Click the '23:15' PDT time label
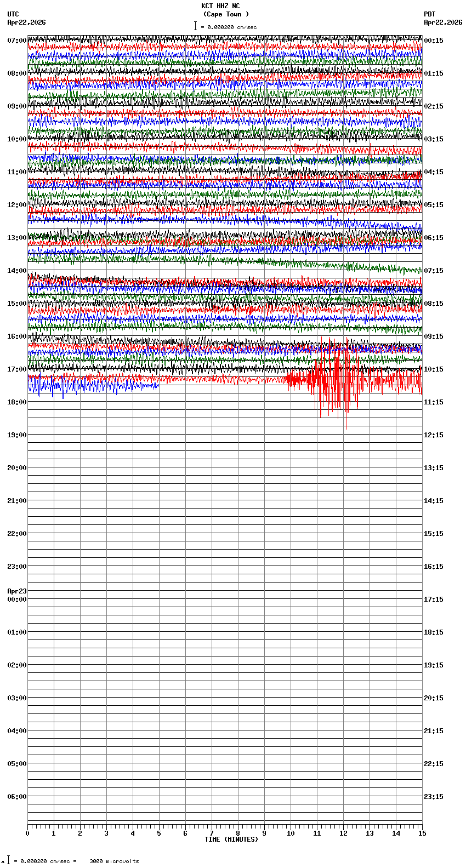The image size is (466, 868). pos(434,797)
